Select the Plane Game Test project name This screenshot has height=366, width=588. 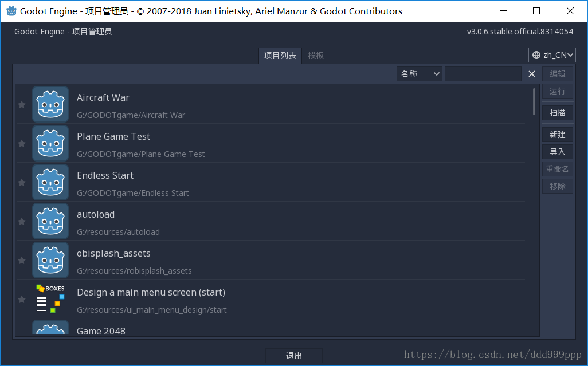[x=113, y=136]
